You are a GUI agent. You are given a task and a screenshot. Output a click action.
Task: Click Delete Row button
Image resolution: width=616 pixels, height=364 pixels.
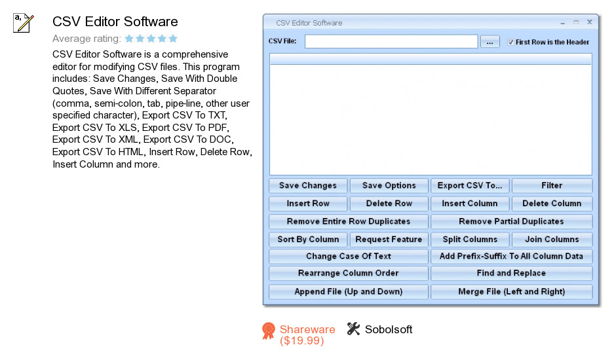point(389,204)
